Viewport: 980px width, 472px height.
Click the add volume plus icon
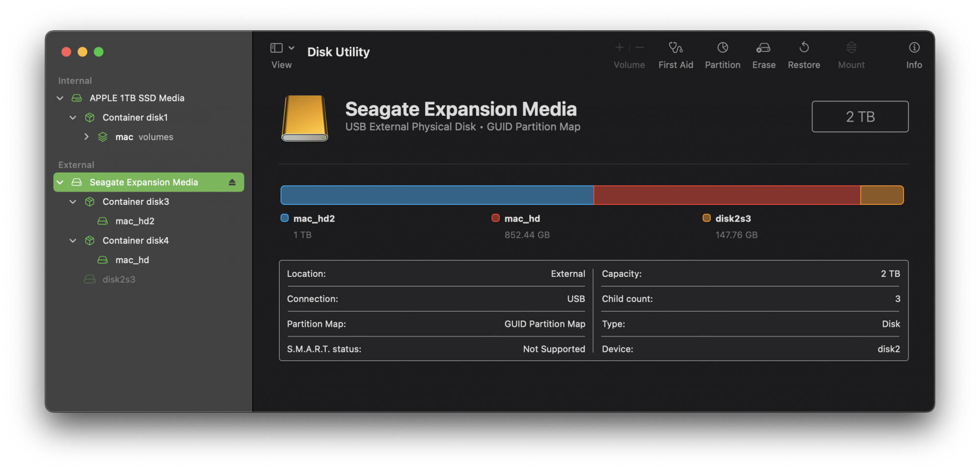(x=619, y=48)
